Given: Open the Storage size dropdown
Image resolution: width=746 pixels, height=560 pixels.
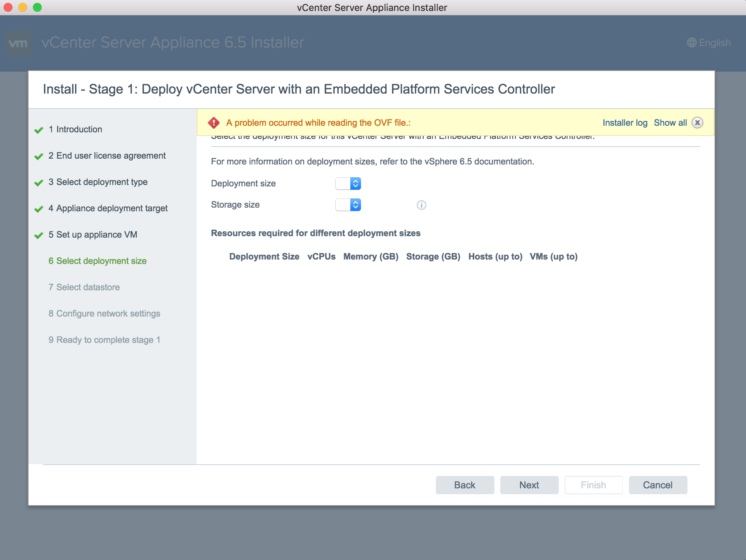Looking at the screenshot, I should [348, 205].
